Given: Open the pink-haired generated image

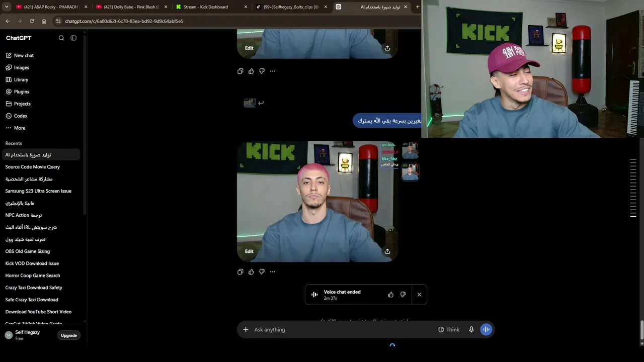Looking at the screenshot, I should coord(317,201).
